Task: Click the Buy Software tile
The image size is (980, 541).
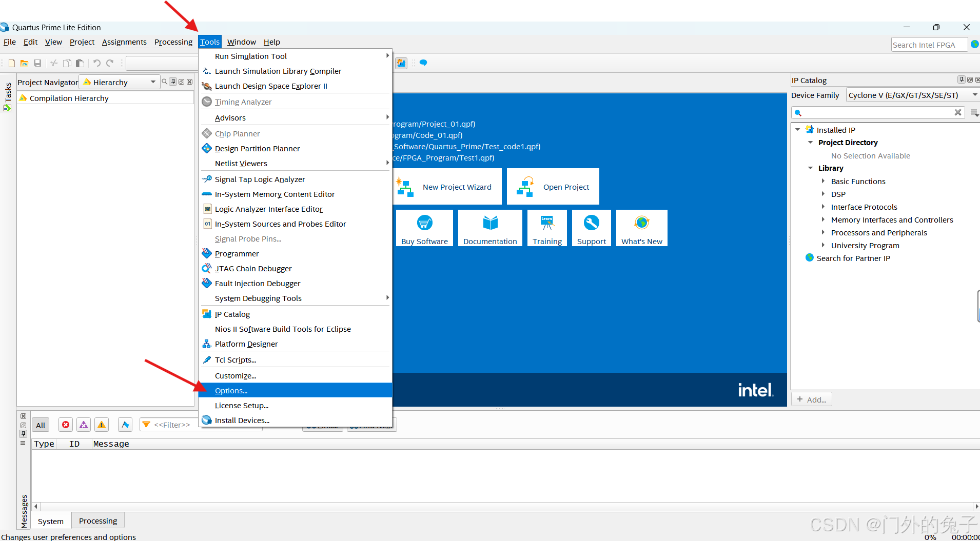Action: (424, 228)
